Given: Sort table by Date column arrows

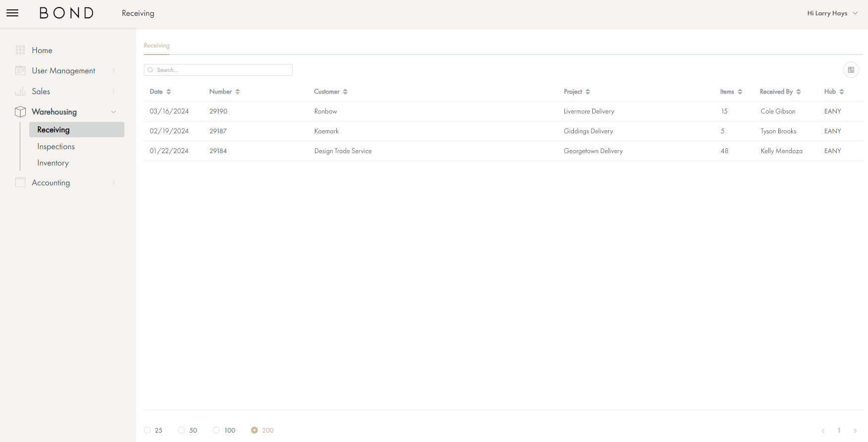Looking at the screenshot, I should (169, 92).
